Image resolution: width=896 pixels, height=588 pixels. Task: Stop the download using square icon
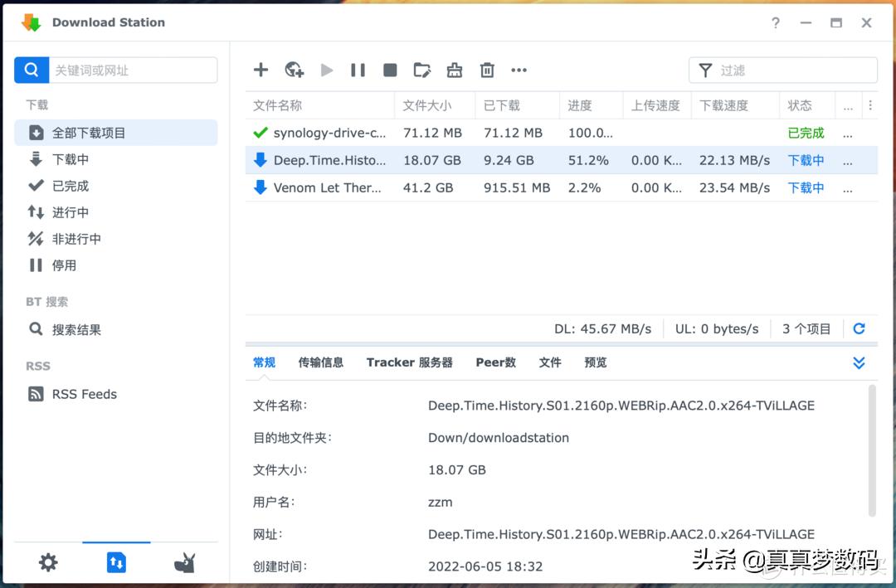click(x=390, y=70)
